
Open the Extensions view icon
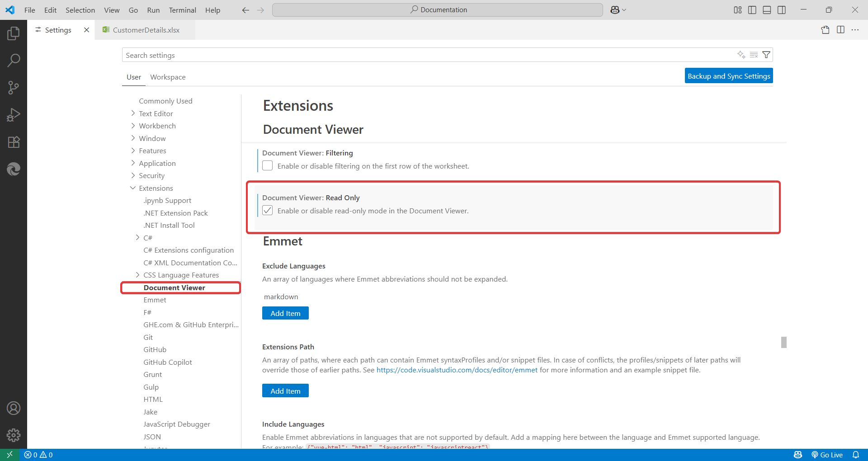14,142
